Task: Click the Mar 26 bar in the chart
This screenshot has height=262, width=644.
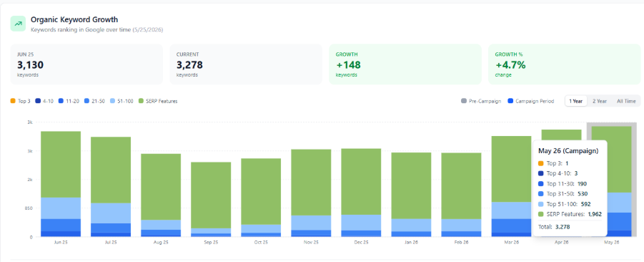Action: [x=512, y=186]
